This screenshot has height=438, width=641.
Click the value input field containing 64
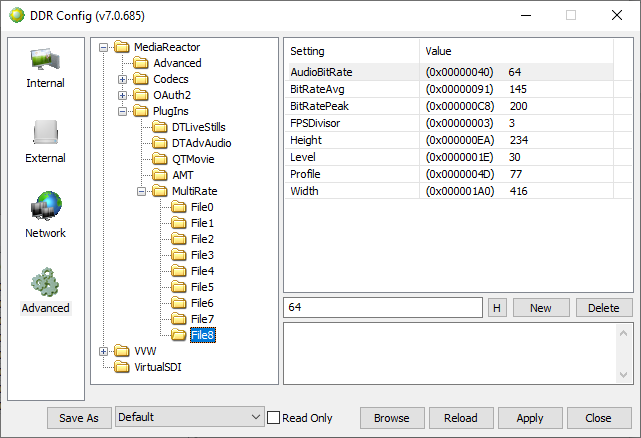click(x=383, y=307)
